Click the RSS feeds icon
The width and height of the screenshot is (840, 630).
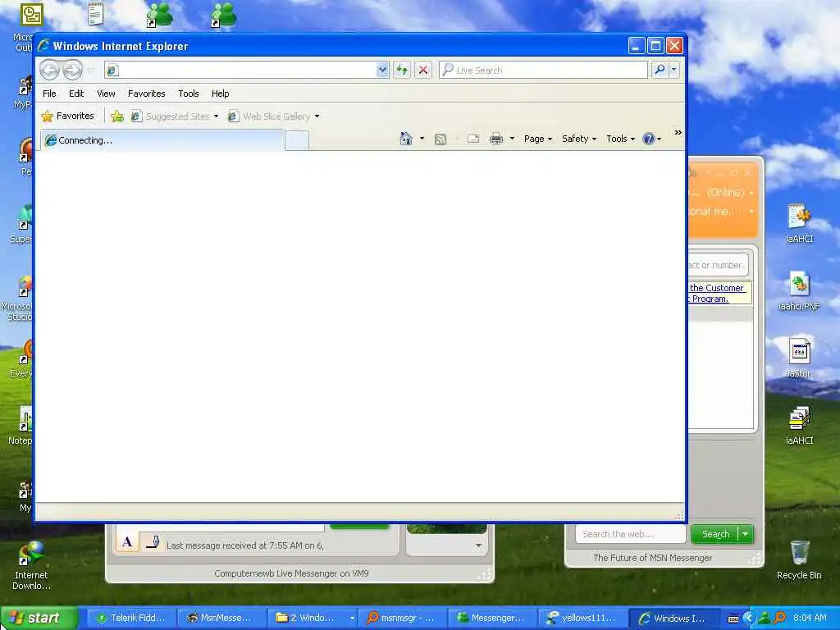(x=441, y=139)
